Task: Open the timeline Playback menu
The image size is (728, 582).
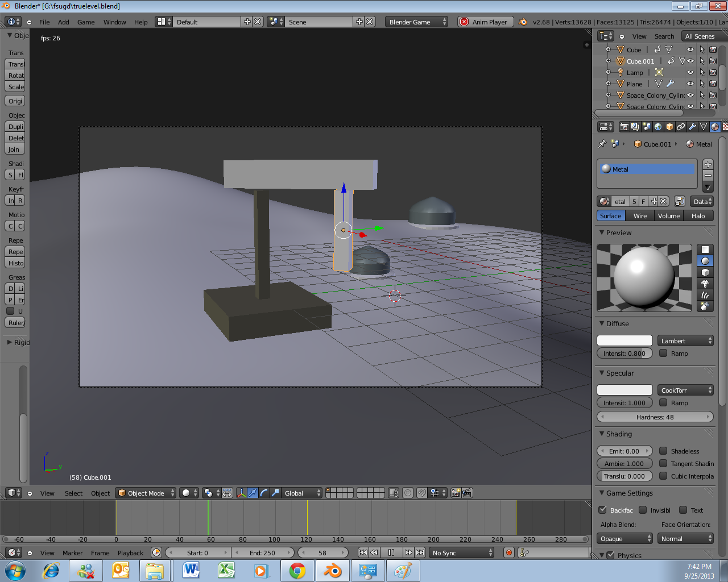Action: coord(130,552)
